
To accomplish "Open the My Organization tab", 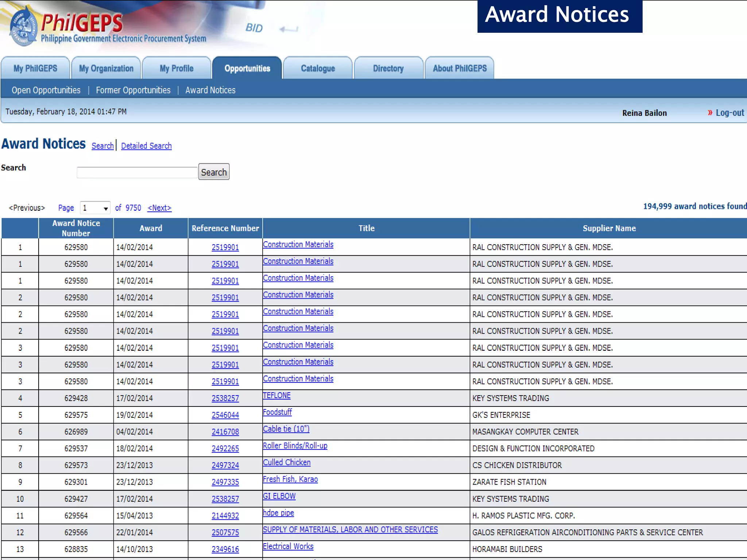I will pos(106,68).
